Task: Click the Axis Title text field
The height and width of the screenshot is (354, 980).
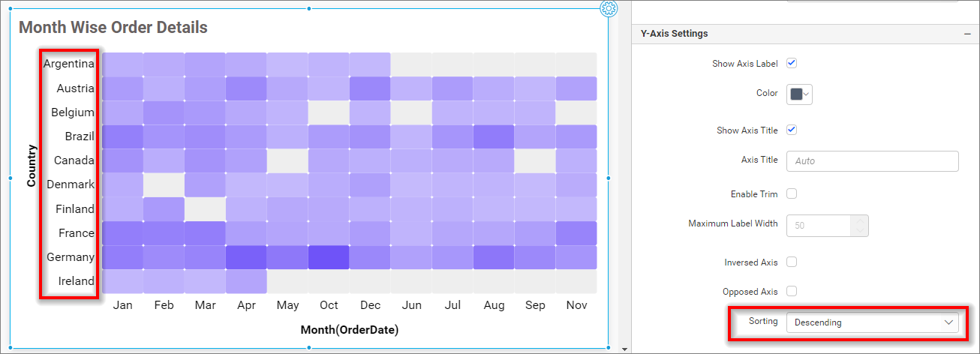Action: 872,161
